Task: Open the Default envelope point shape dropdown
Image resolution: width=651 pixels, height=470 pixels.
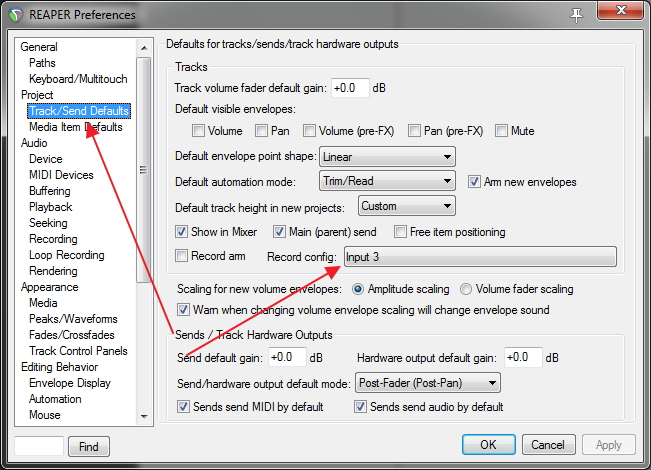Action: [387, 157]
